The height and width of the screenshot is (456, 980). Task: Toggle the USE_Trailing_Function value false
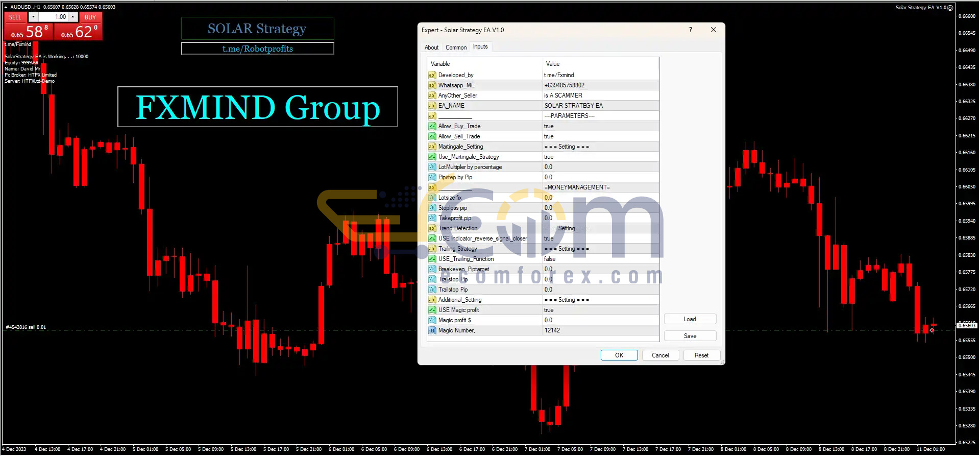point(601,259)
